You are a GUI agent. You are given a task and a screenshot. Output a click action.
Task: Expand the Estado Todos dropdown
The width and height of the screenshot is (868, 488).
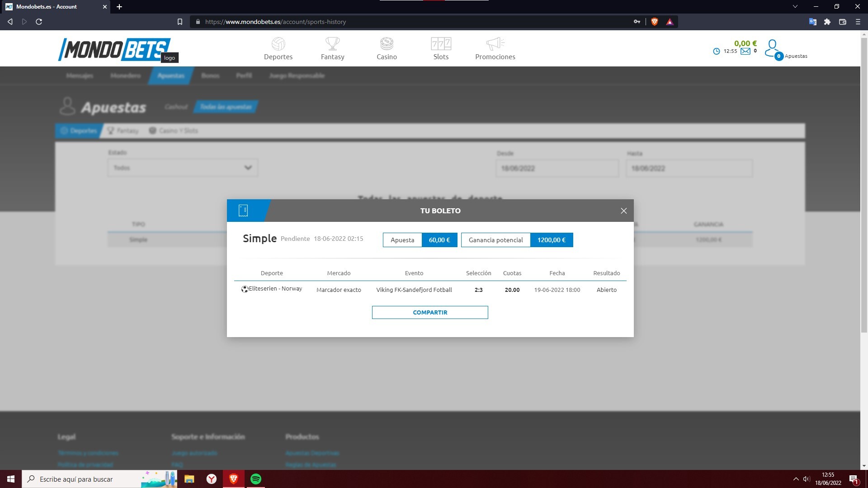[x=183, y=168]
